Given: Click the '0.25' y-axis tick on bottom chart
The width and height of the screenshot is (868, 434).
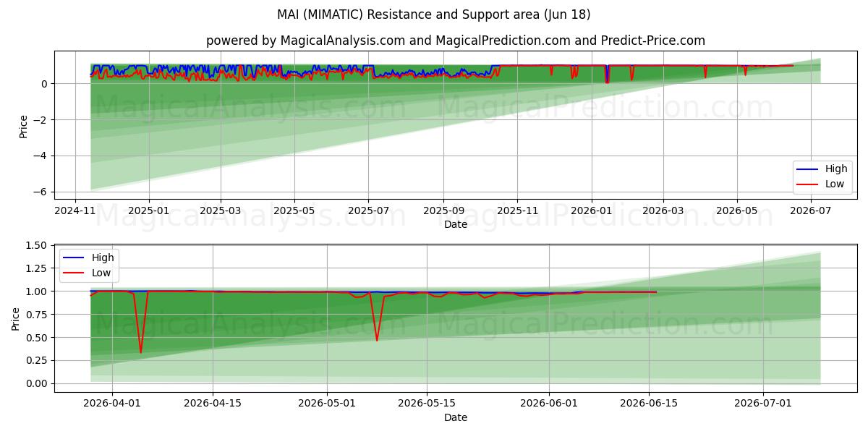Looking at the screenshot, I should coord(38,360).
